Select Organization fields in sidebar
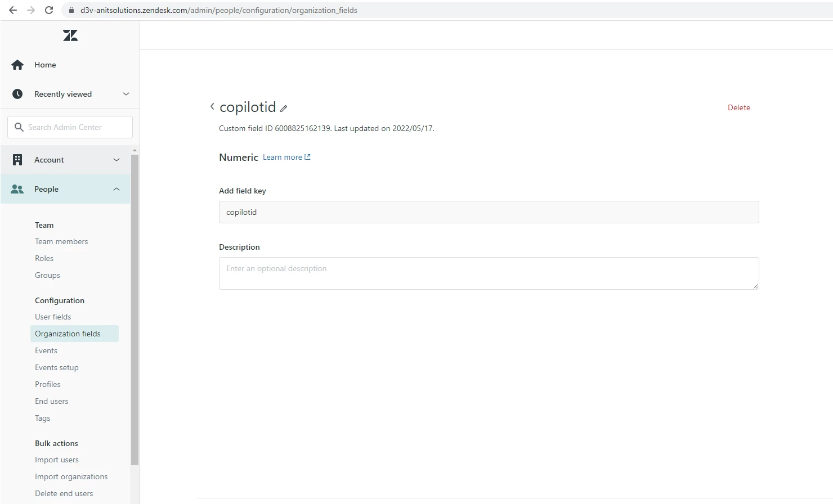833x504 pixels. tap(74, 334)
